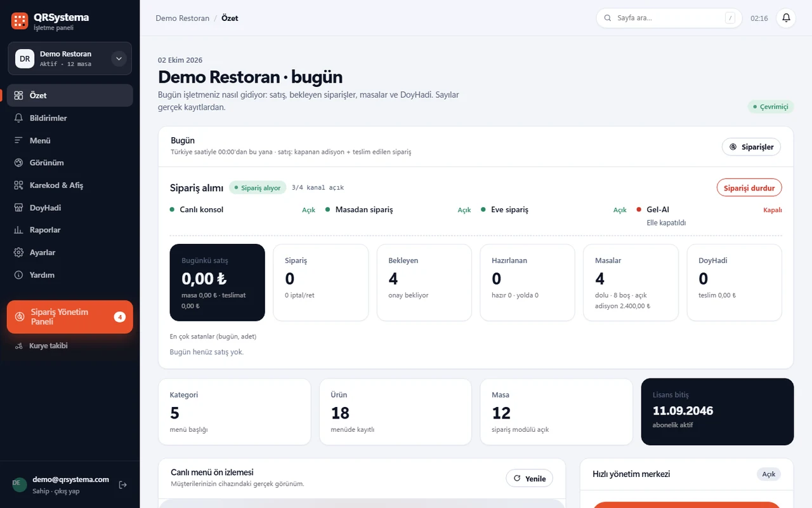The width and height of the screenshot is (812, 508).
Task: Click the Karekod & Afiş QR icon
Action: click(x=18, y=185)
